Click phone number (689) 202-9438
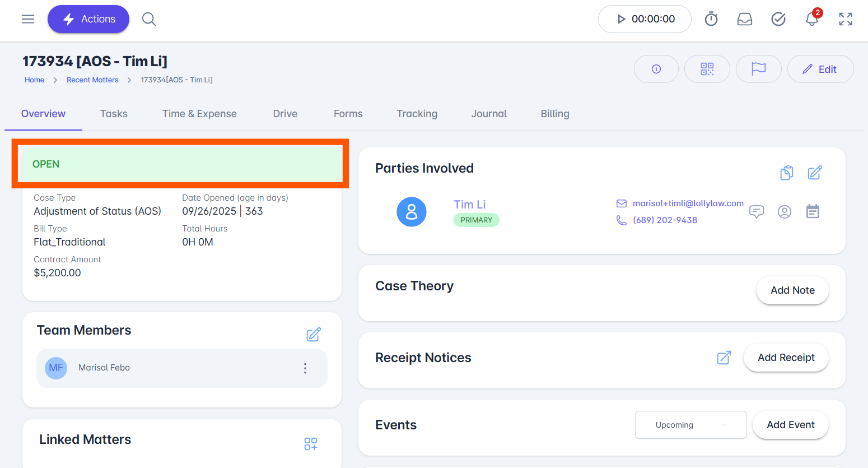Image resolution: width=868 pixels, height=468 pixels. coord(665,220)
